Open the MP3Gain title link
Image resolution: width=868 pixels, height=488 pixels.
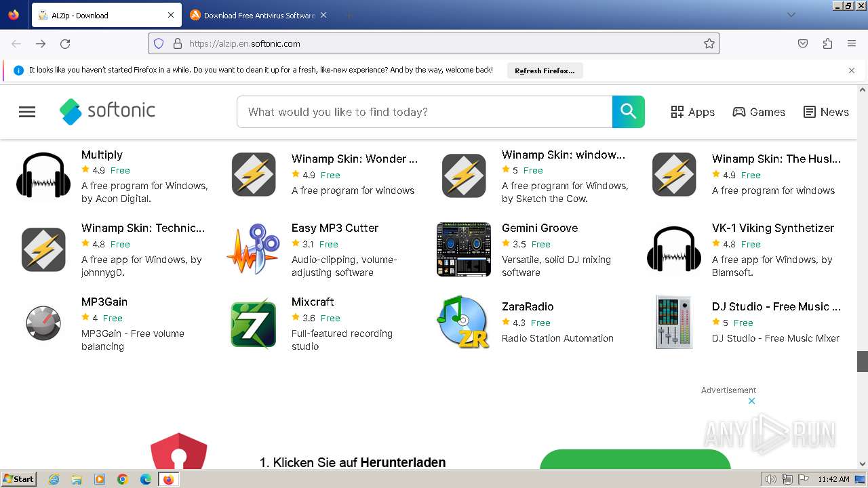pos(104,302)
